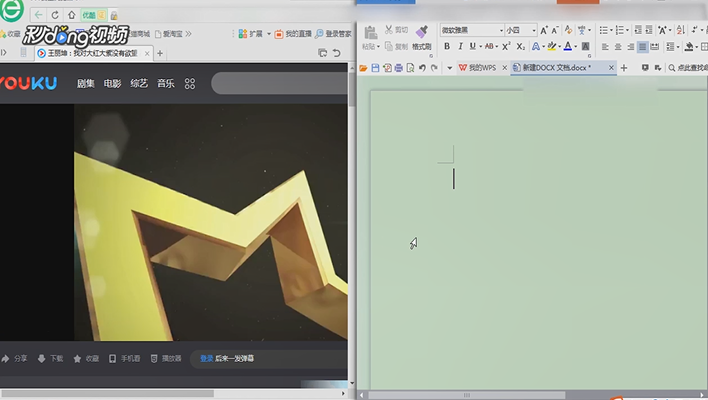Open print preview in WPS quick toolbar

point(410,68)
